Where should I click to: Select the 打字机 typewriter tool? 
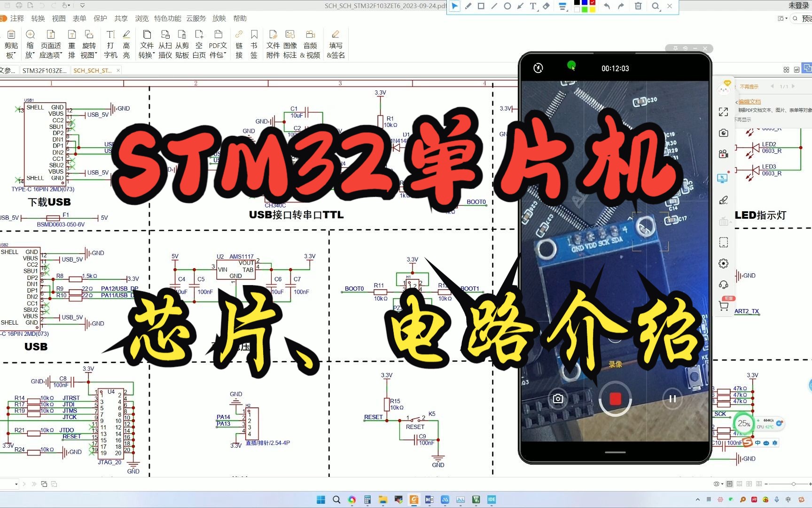click(110, 45)
